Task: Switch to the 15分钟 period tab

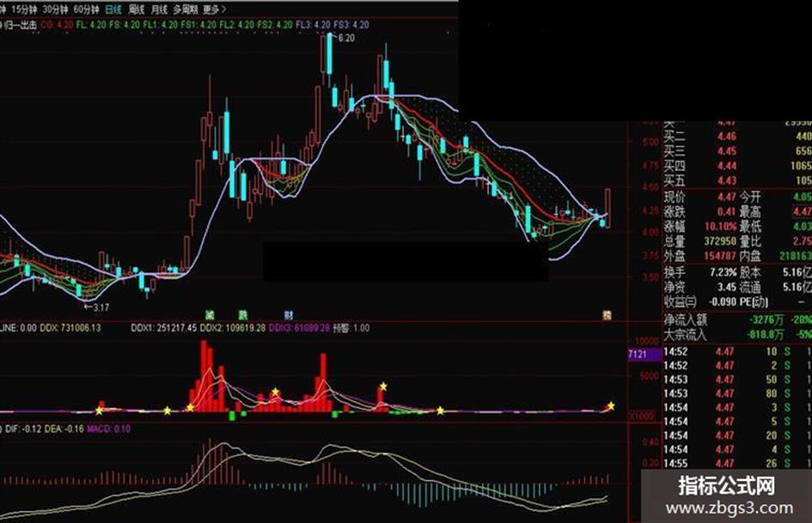Action: [x=24, y=9]
